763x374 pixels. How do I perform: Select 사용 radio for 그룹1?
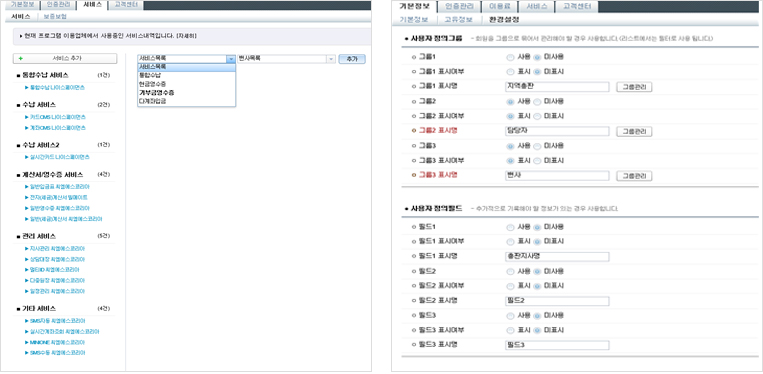pos(510,57)
